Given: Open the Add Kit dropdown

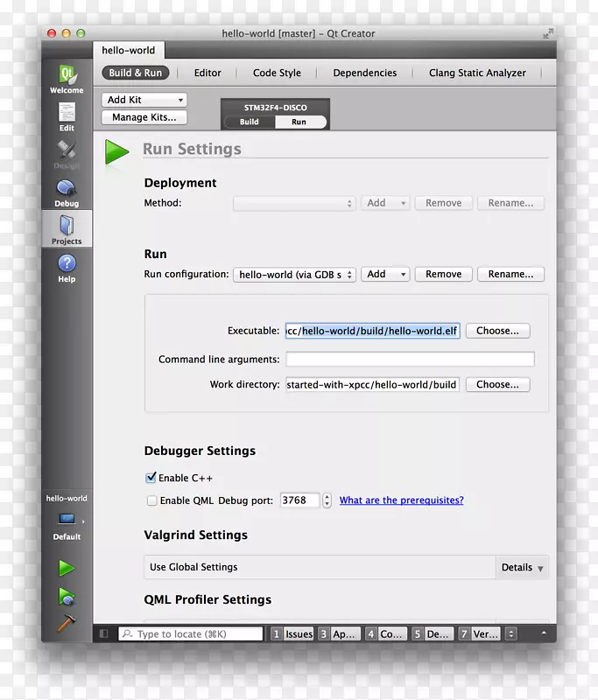Looking at the screenshot, I should coord(144,100).
